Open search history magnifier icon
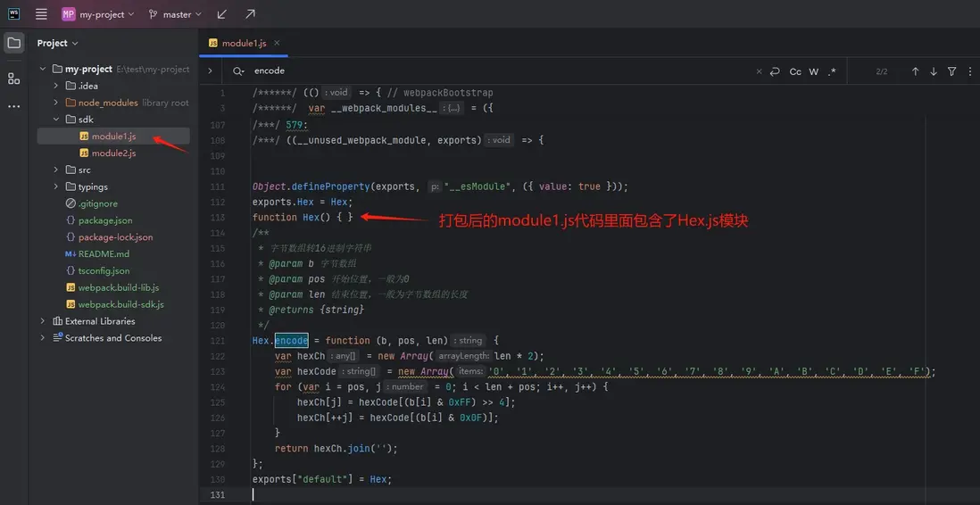980x505 pixels. (x=238, y=71)
